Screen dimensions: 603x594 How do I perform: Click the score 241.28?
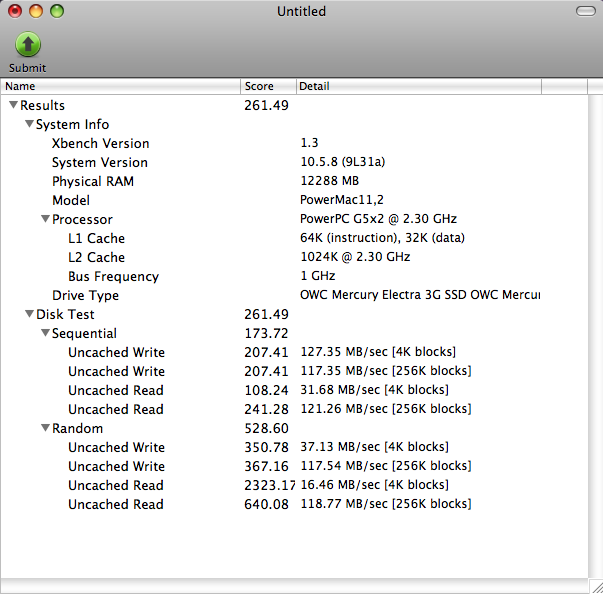(x=266, y=409)
